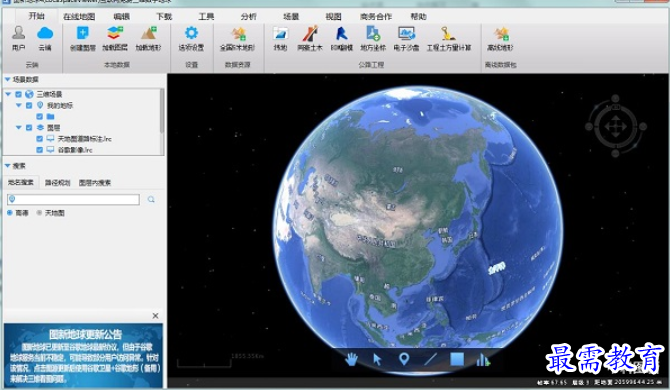The width and height of the screenshot is (670, 390).
Task: Open the 在线地图 ribbon tab
Action: point(79,17)
